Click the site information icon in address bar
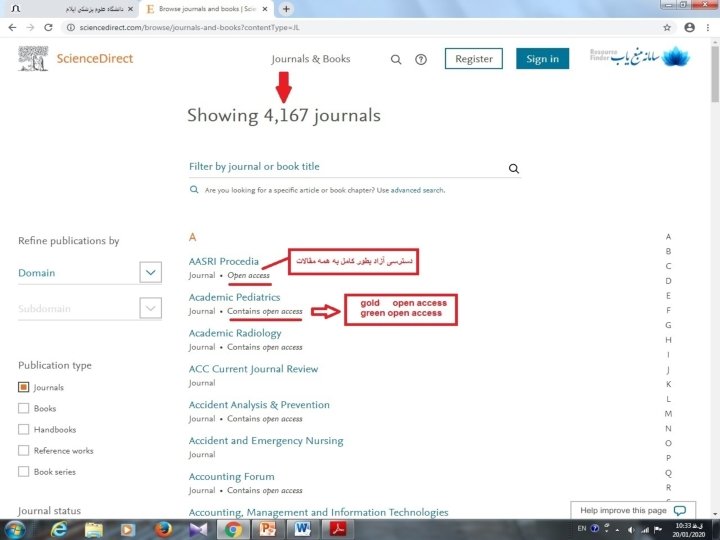Screen dimensions: 720x540 point(71,28)
